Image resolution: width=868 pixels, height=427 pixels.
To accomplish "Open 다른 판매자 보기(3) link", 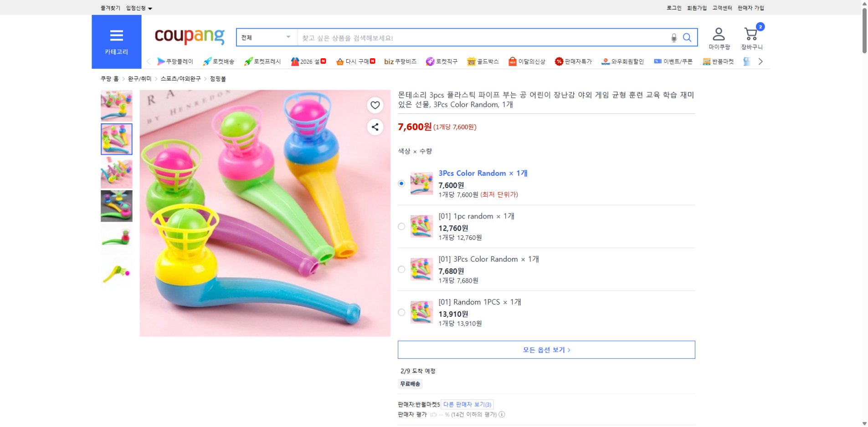I will click(466, 404).
